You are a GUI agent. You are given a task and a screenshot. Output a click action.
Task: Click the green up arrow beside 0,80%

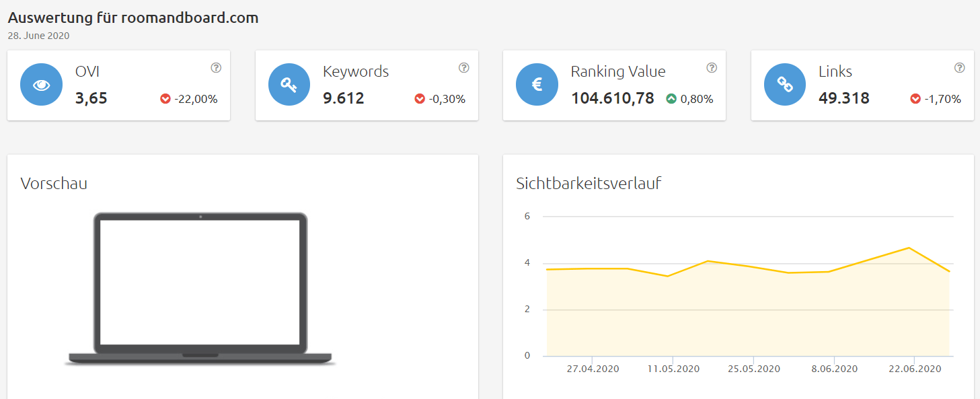671,99
